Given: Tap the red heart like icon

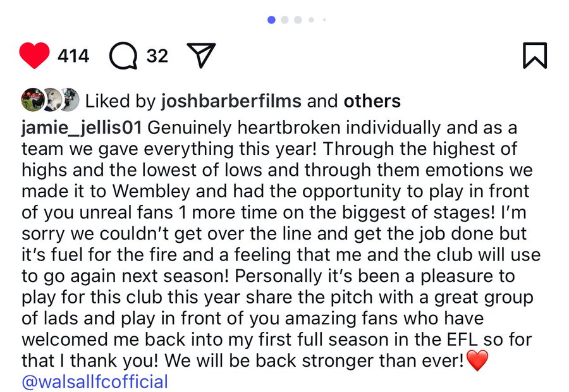Looking at the screenshot, I should pos(35,56).
